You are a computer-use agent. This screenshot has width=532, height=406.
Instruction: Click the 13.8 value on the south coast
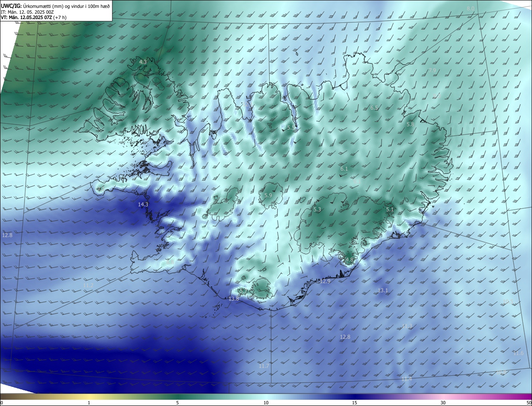[234, 299]
